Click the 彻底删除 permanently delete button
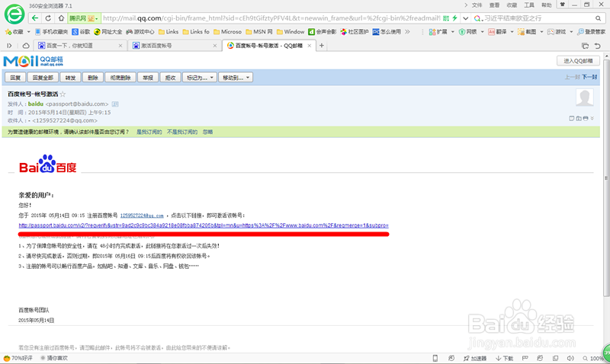The height and width of the screenshot is (364, 610). (x=120, y=78)
